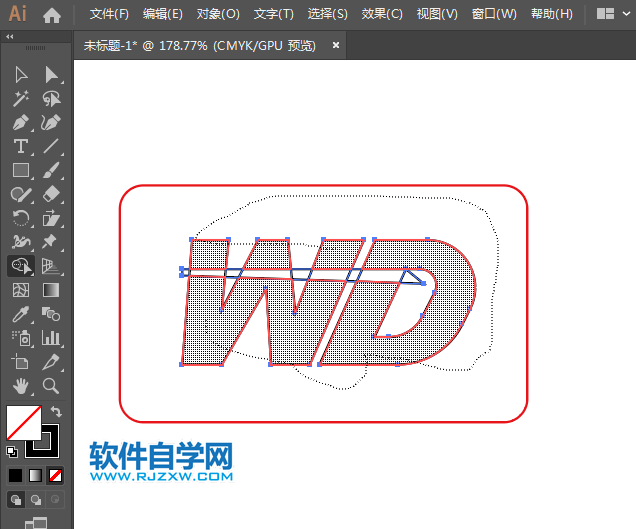
Task: Select the Direct Selection tool
Action: [x=51, y=75]
